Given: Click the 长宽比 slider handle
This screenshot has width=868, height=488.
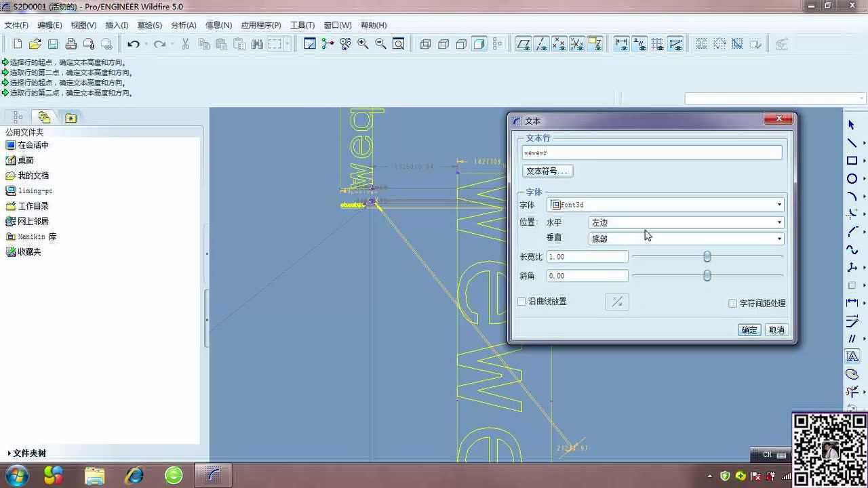Looking at the screenshot, I should coord(707,257).
